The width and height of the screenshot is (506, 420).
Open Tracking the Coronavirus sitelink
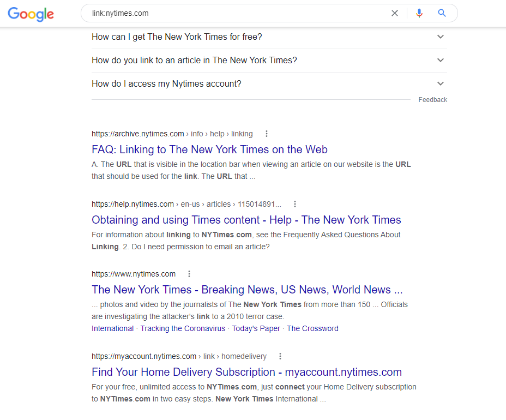183,329
